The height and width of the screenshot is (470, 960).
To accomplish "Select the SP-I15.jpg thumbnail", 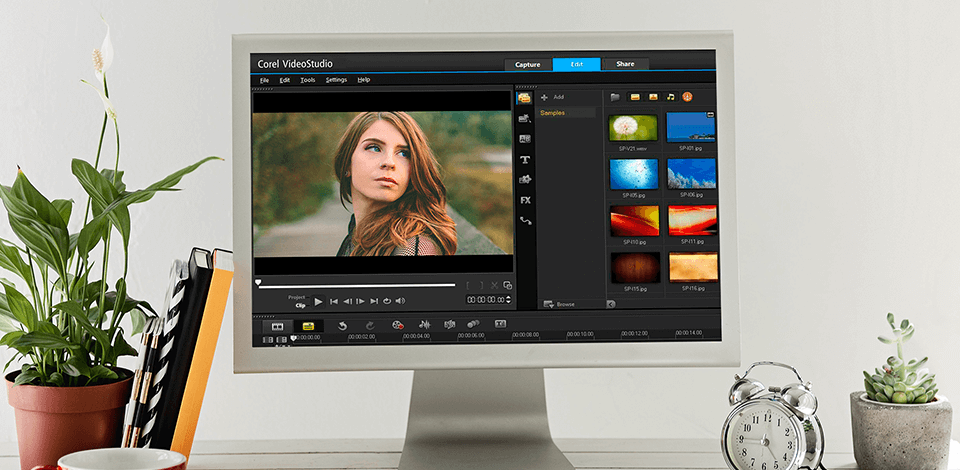I will click(x=636, y=267).
